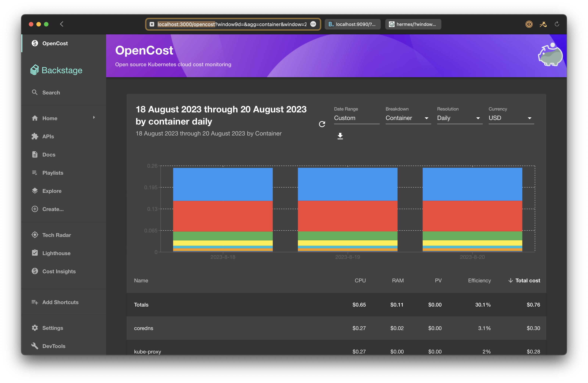Image resolution: width=588 pixels, height=383 pixels.
Task: Click the APIs puzzle icon
Action: point(35,136)
